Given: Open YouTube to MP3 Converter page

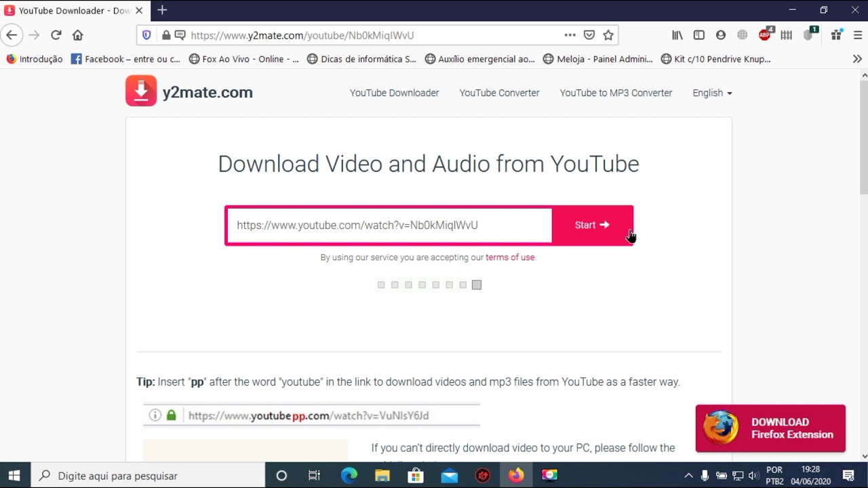Looking at the screenshot, I should pos(616,93).
